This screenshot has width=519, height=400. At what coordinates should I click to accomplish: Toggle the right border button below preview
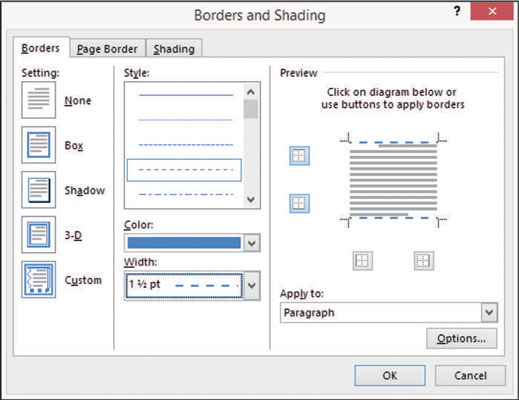(424, 261)
